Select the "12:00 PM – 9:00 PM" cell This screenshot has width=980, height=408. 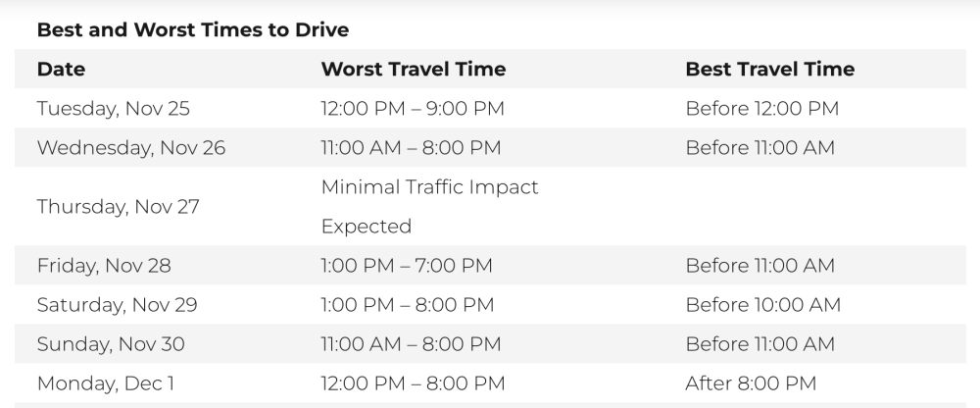413,108
